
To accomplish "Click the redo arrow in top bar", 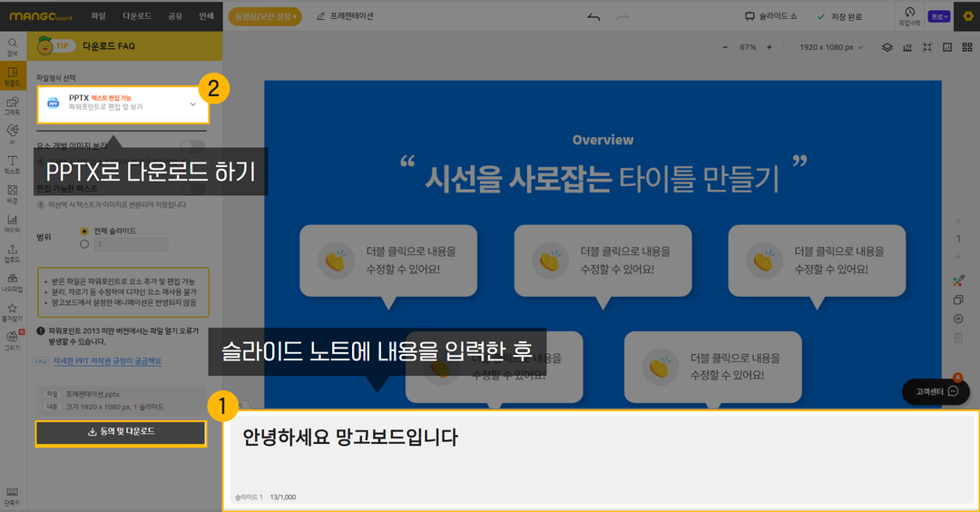I will coord(622,17).
